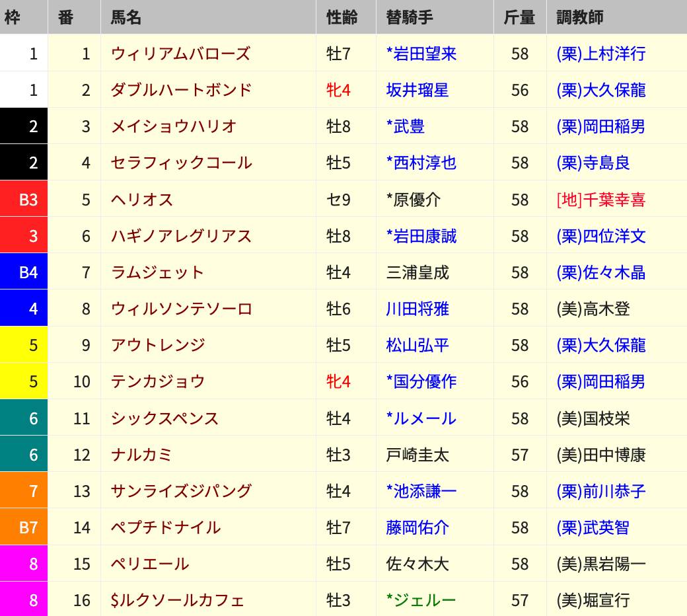Open horse ラムジェット details
The image size is (687, 616).
(157, 272)
